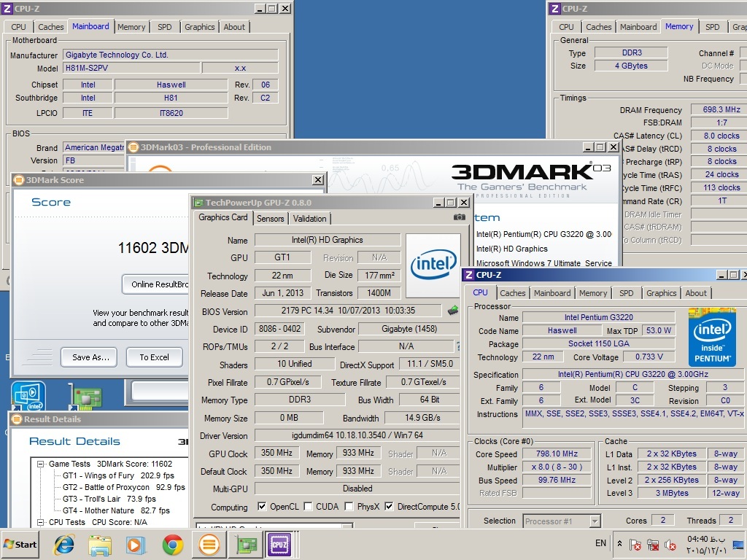This screenshot has width=747, height=560.
Task: Toggle the PhysX checkbox in GPU-Z
Action: [x=349, y=506]
